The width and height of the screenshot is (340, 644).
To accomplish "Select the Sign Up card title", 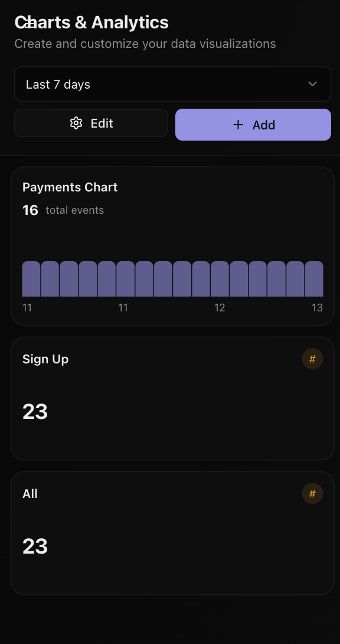I will pos(45,359).
